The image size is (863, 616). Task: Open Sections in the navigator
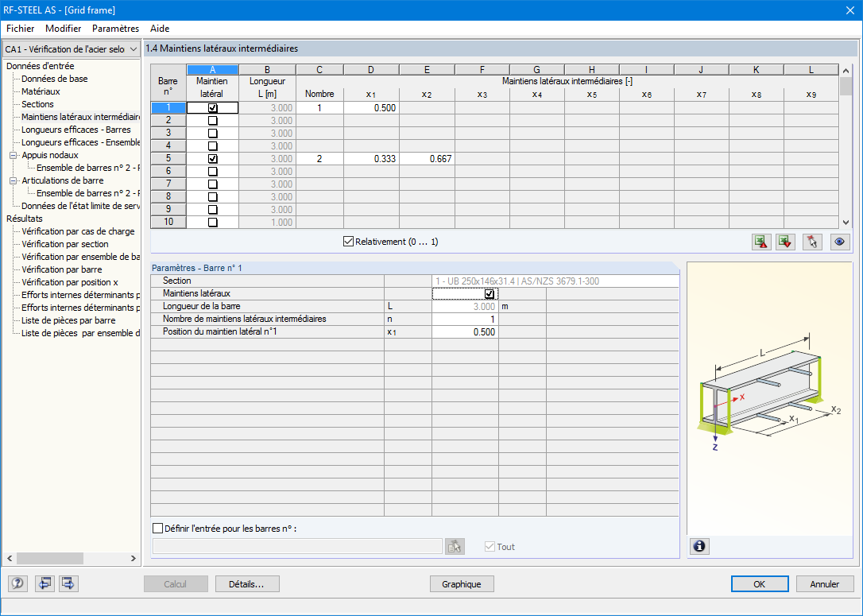pyautogui.click(x=37, y=104)
